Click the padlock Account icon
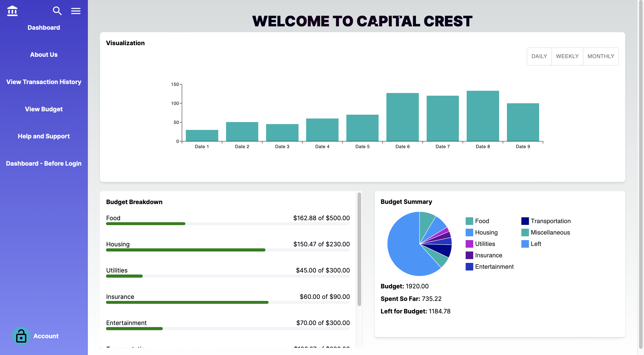Viewport: 644px width, 355px height. point(21,336)
